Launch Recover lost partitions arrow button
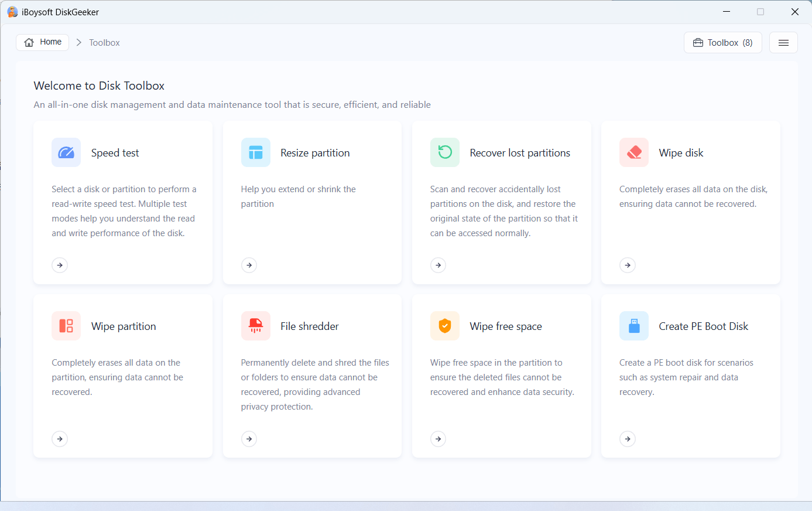The image size is (812, 511). point(438,265)
